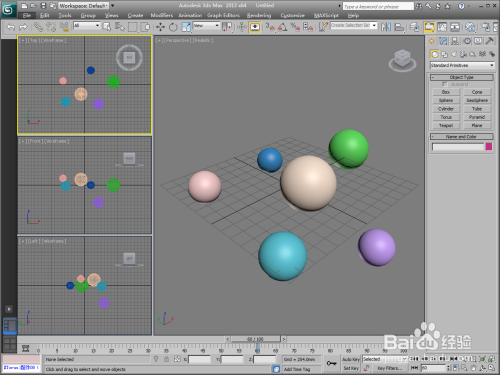Open the MAXScript menu

(326, 15)
